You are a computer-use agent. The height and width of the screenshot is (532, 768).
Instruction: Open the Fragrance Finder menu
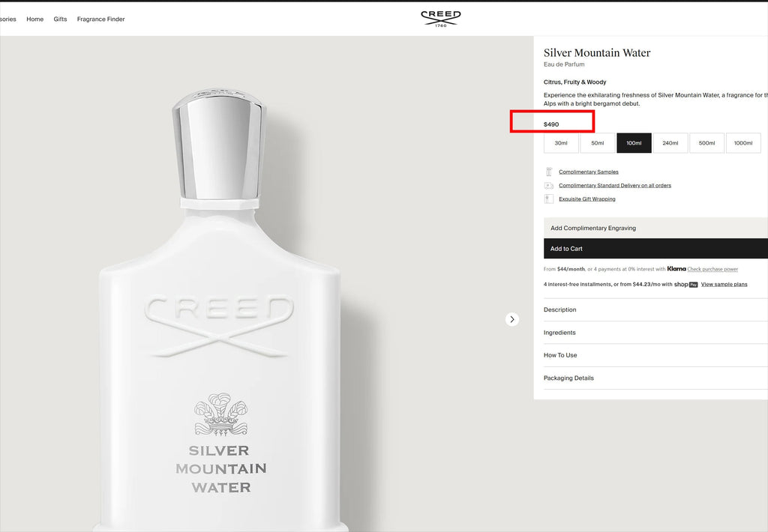(101, 19)
